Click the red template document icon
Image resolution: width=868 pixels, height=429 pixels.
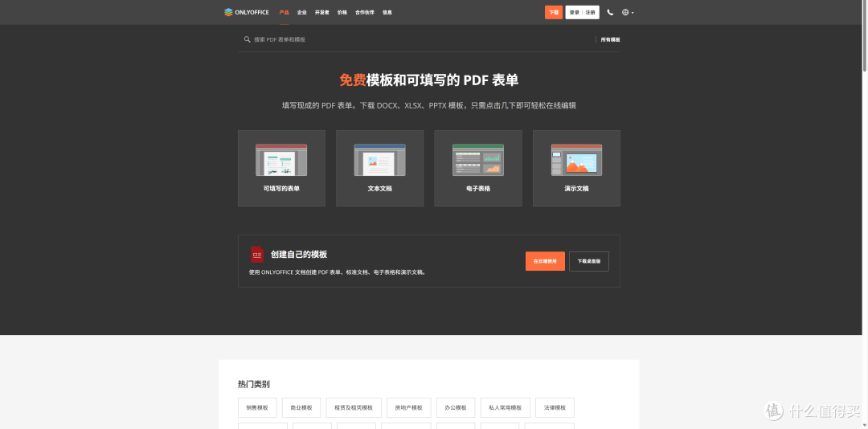(257, 254)
